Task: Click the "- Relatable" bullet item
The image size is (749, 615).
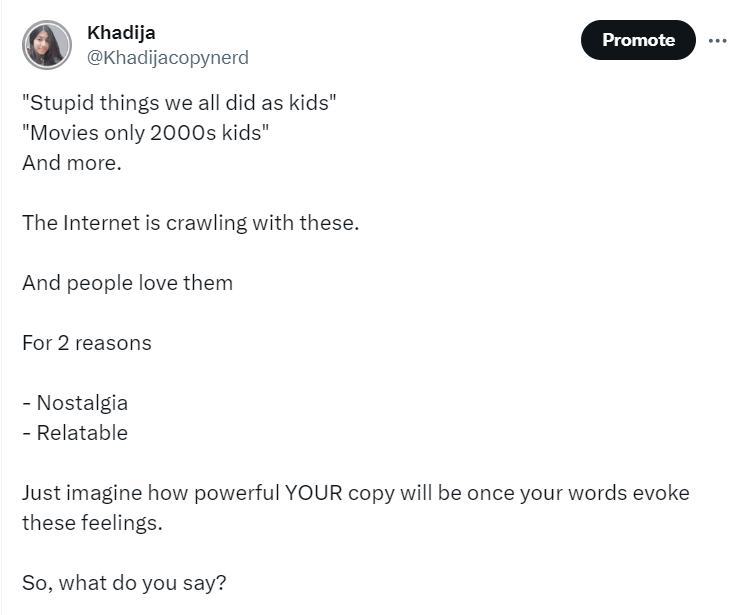Action: (75, 432)
